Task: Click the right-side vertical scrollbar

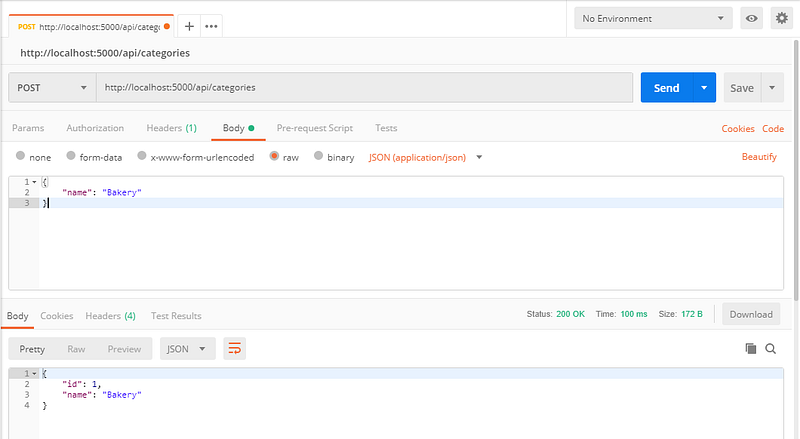Action: tap(797, 171)
